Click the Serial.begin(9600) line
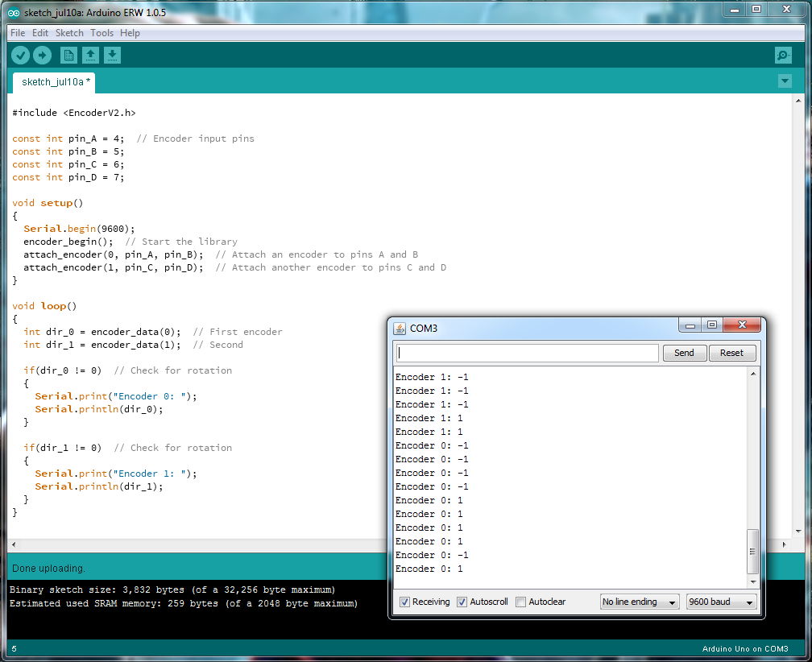The height and width of the screenshot is (662, 812). point(79,229)
